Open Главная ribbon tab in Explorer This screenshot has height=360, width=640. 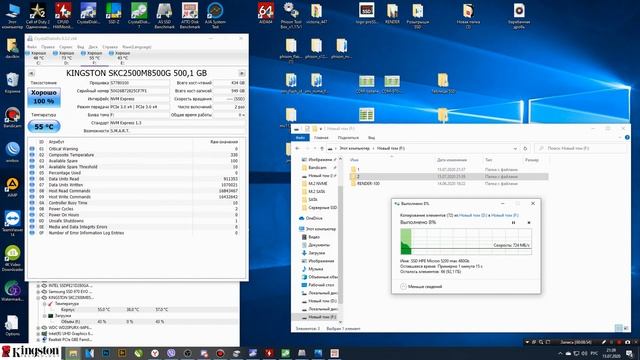321,138
